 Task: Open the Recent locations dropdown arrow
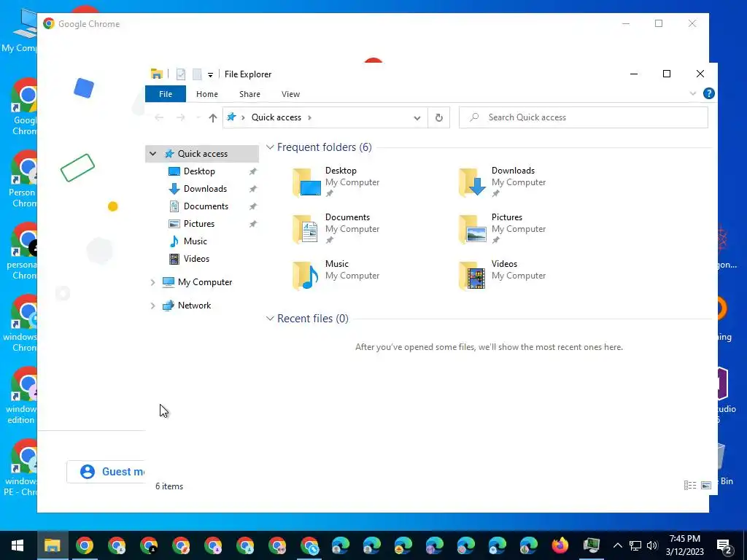tap(198, 117)
